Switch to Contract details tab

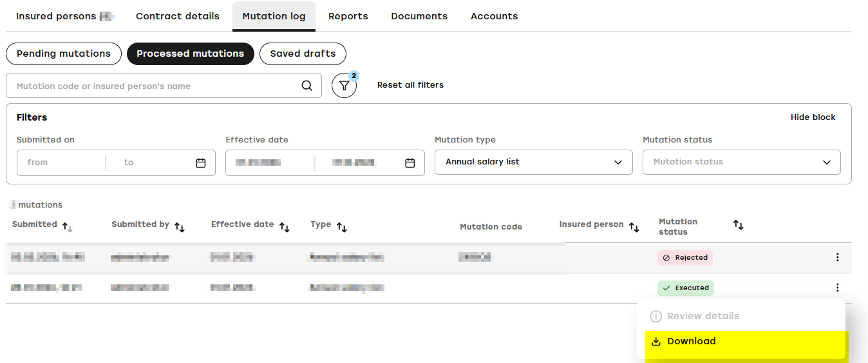(x=178, y=16)
